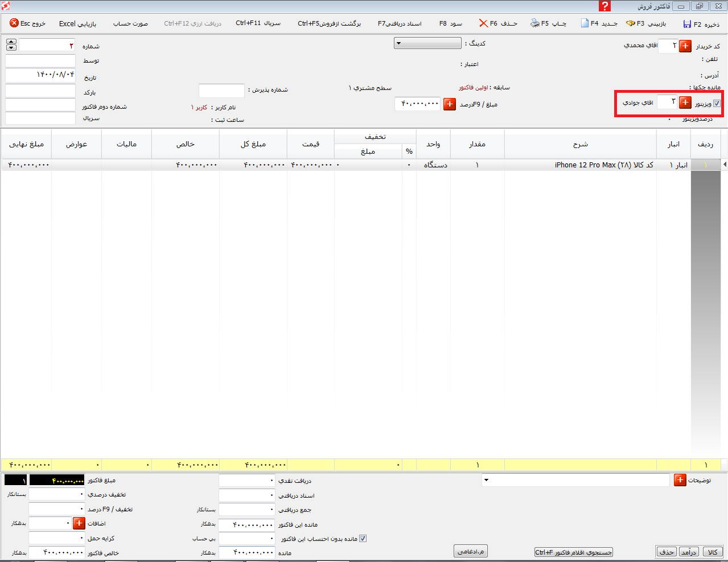The width and height of the screenshot is (728, 562).
Task: Click the goods button at bottom right
Action: click(x=713, y=552)
